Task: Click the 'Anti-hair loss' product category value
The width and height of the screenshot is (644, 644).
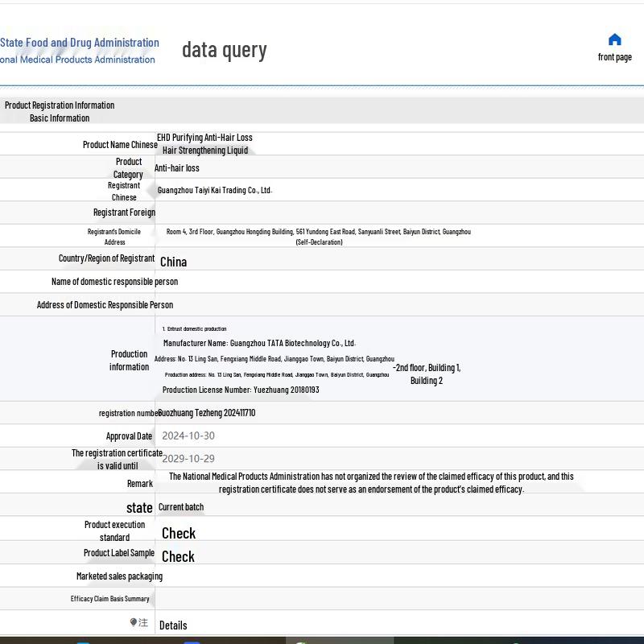Action: (177, 167)
